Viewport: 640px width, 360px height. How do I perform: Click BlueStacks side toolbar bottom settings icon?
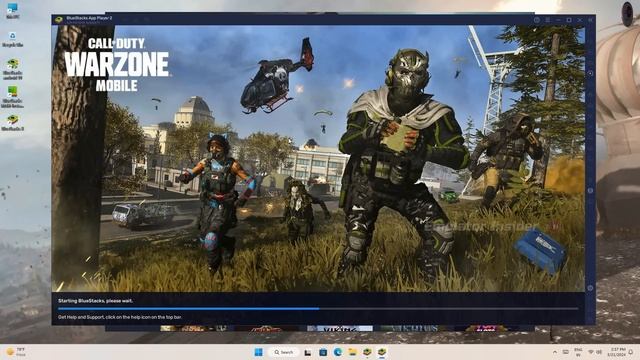[x=590, y=288]
